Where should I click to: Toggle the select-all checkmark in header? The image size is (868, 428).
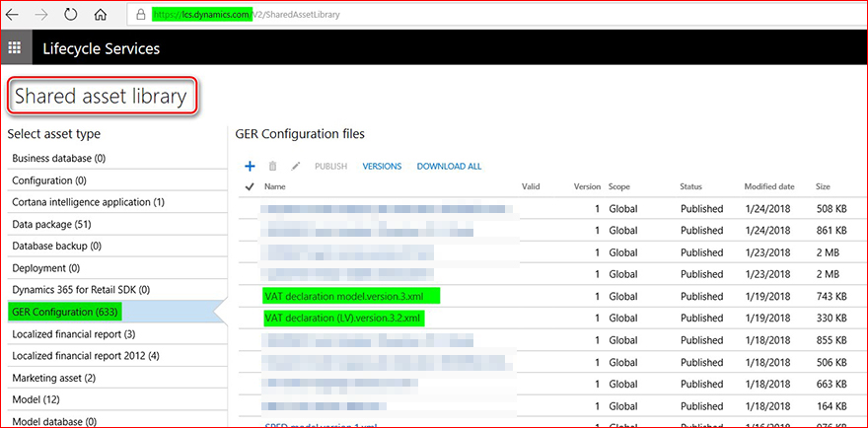point(250,187)
